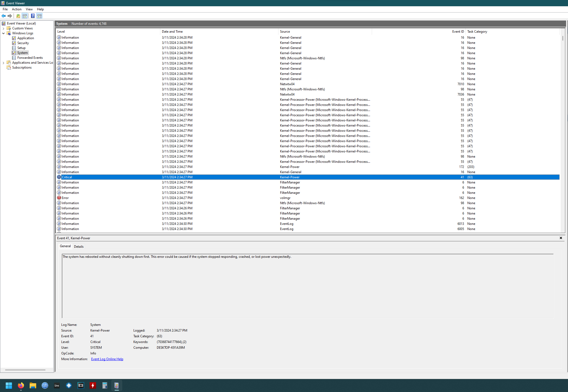The height and width of the screenshot is (392, 568).
Task: Click the Forward arrow toolbar icon
Action: [10, 16]
